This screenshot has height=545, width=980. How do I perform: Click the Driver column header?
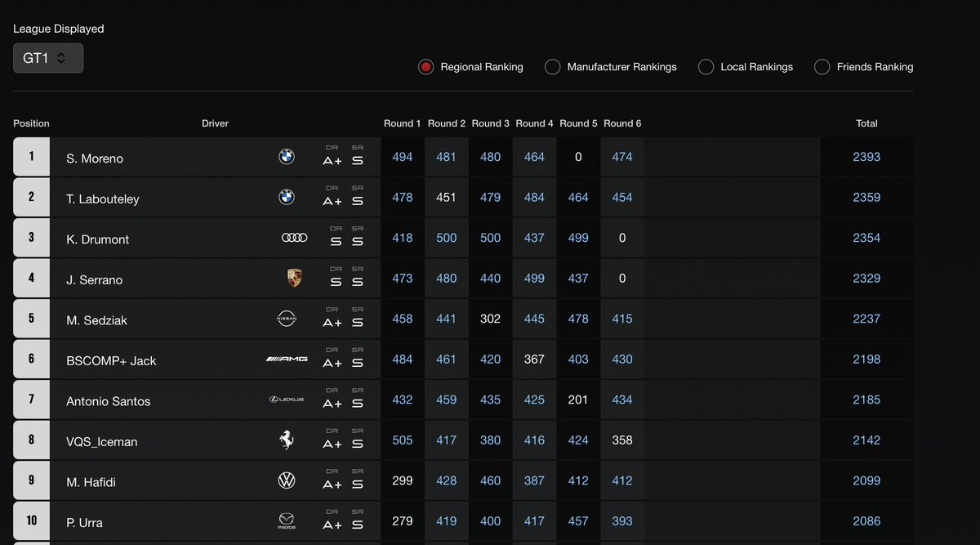[215, 123]
